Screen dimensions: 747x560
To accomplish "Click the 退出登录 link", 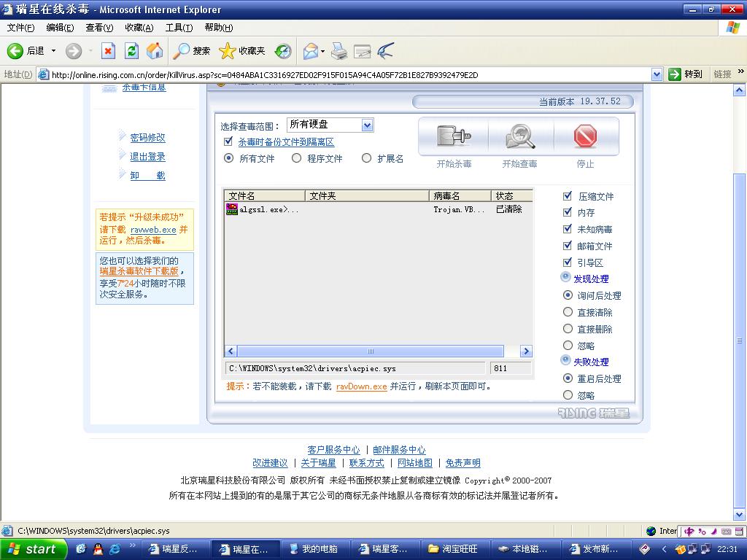I will 147,157.
